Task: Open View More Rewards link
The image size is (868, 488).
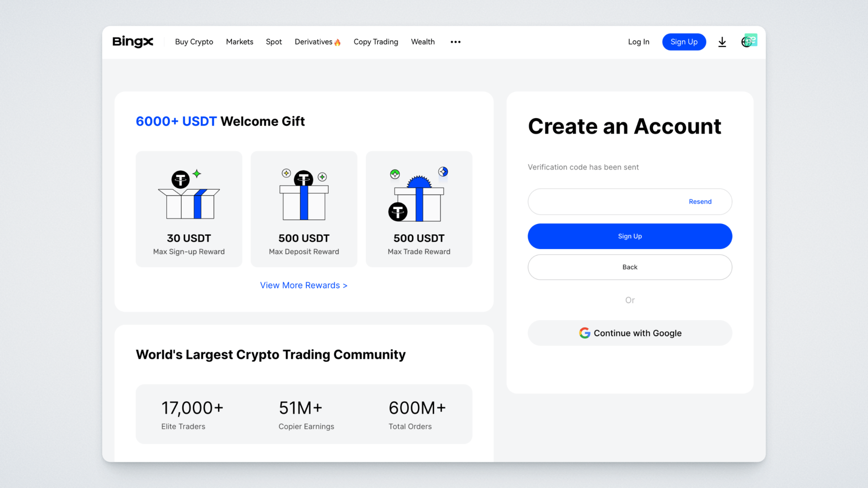Action: point(303,286)
